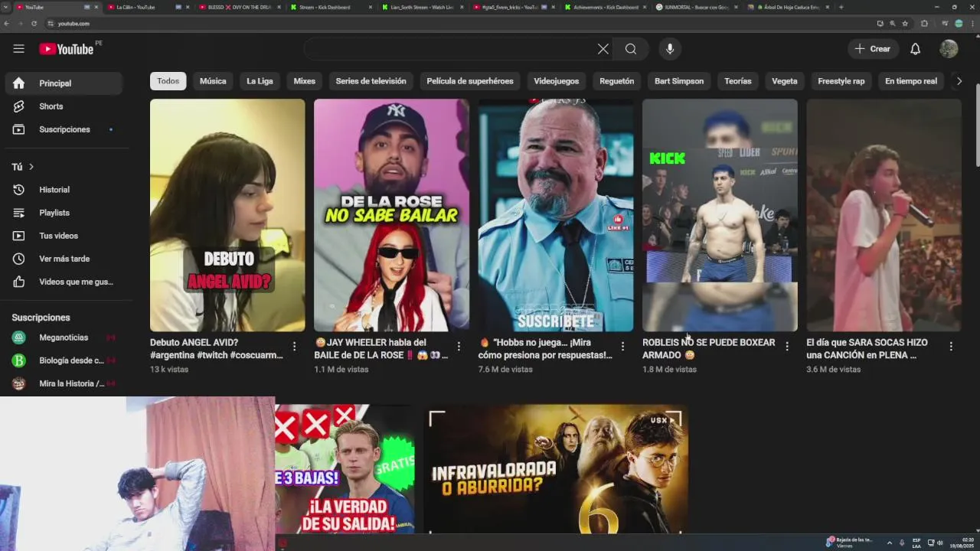Open options for SARA SOCAS short
This screenshot has height=551, width=980.
point(951,347)
